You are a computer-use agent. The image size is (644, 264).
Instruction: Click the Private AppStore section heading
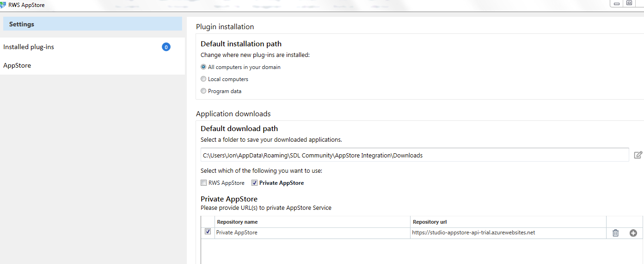pos(229,199)
